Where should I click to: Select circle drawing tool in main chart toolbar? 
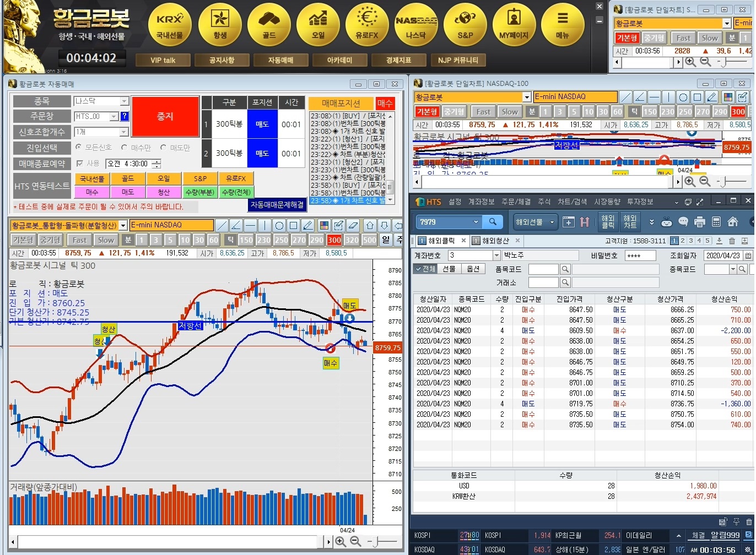[279, 225]
